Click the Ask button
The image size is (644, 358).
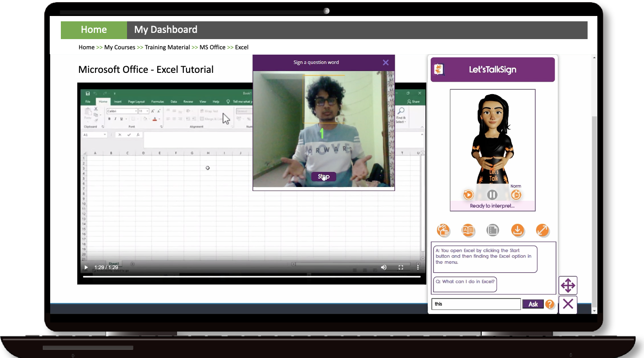(x=533, y=304)
